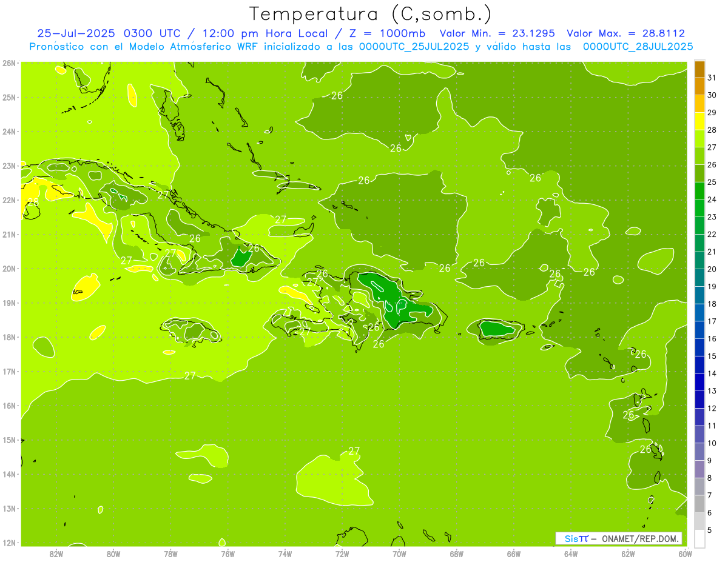The width and height of the screenshot is (728, 562).
Task: Click the init time "0000UTC_25JUL2025"
Action: 414,46
